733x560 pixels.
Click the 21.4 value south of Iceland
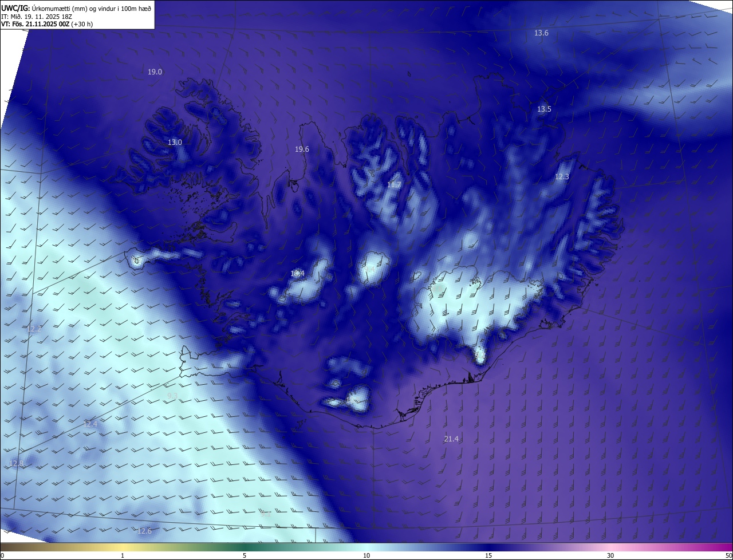coord(451,439)
